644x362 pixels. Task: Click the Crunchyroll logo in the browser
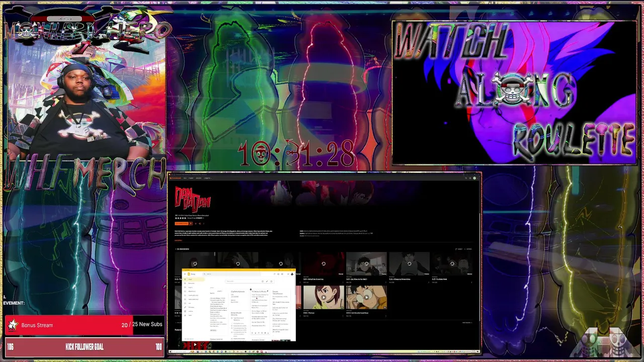point(175,178)
